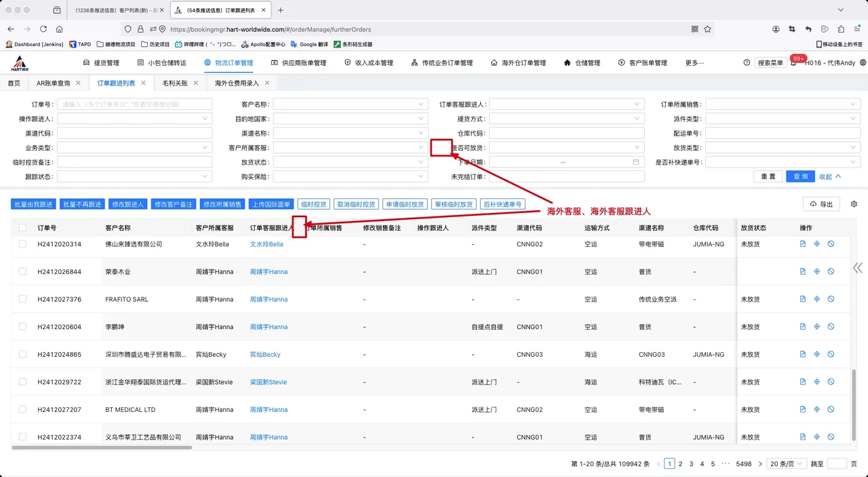The height and width of the screenshot is (477, 868).
Task: Check the box for order H2412024865
Action: point(23,354)
